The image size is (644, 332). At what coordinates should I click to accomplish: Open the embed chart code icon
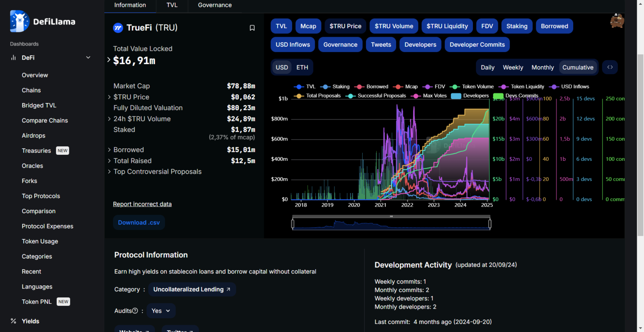tap(610, 67)
